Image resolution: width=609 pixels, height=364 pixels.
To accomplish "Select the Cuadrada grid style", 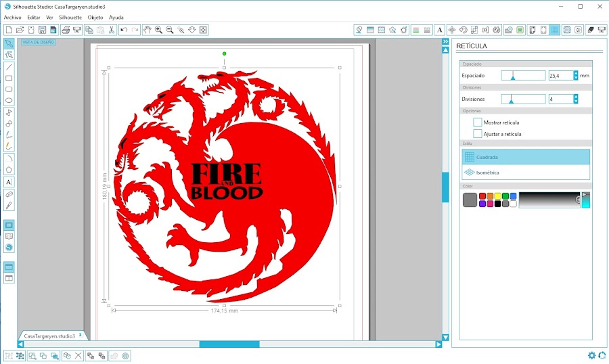I will 526,157.
